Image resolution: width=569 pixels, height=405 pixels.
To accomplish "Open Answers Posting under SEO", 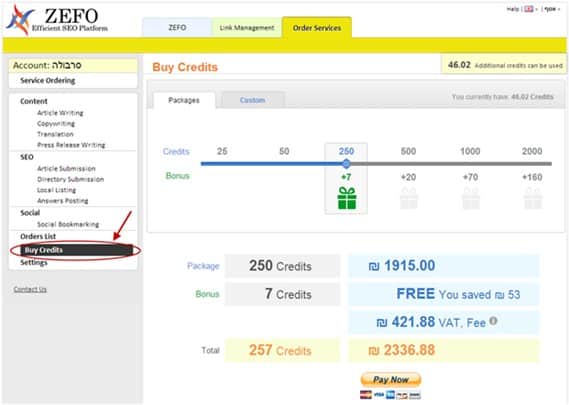I will (63, 201).
